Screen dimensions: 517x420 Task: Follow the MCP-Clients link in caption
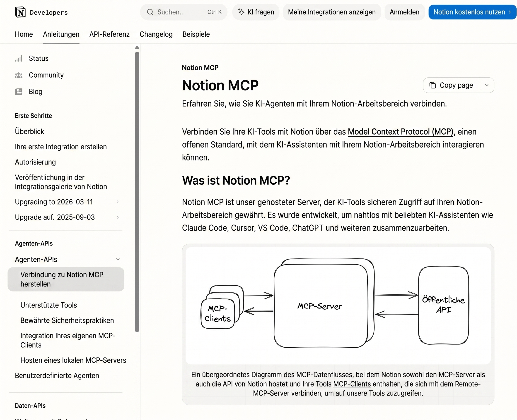click(352, 384)
